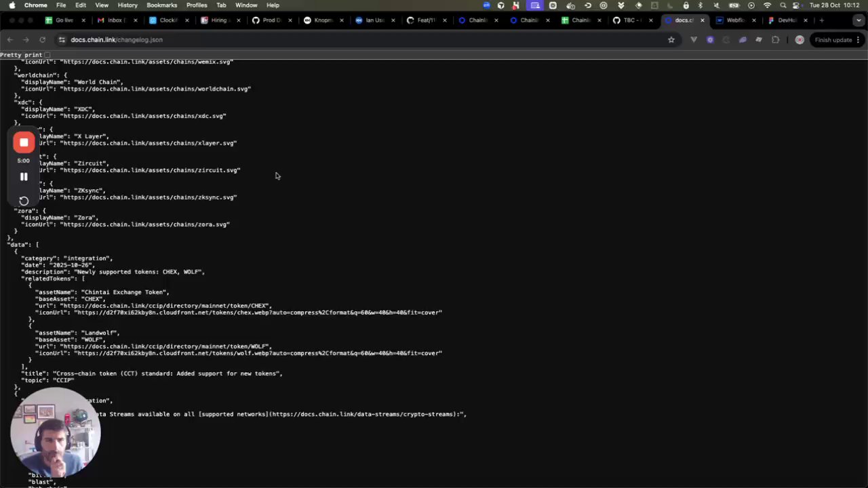The width and height of the screenshot is (868, 488).
Task: Switch to the Prod GitHub tab
Action: (x=271, y=20)
